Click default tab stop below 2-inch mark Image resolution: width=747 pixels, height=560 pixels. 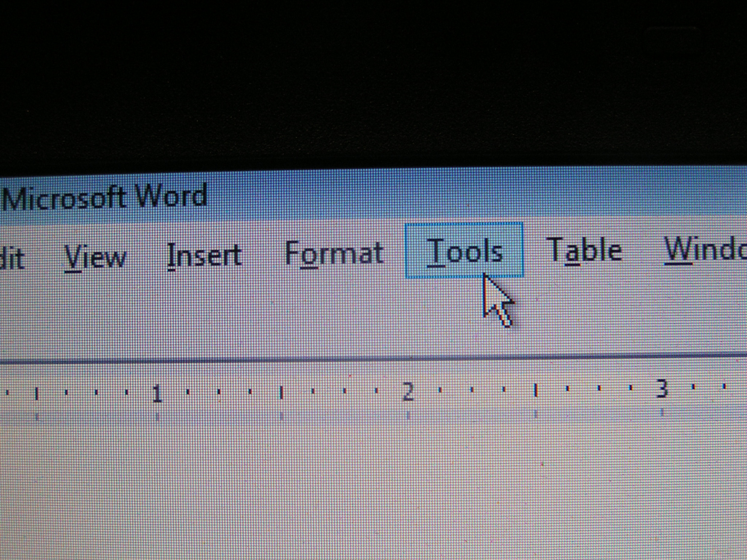click(x=408, y=415)
